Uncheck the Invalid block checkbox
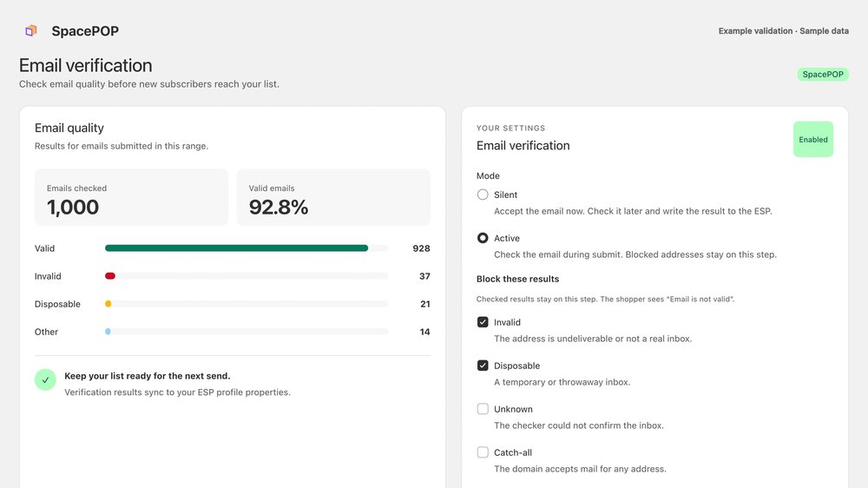Image resolution: width=868 pixels, height=488 pixels. (483, 322)
